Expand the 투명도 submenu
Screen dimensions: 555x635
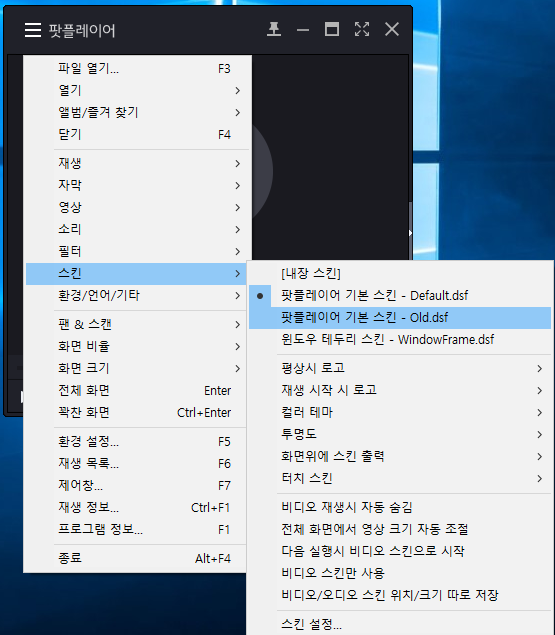click(400, 434)
